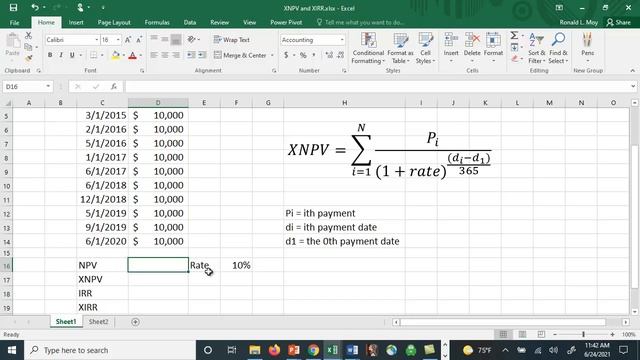Click the Share button
Image resolution: width=640 pixels, height=360 pixels.
619,22
